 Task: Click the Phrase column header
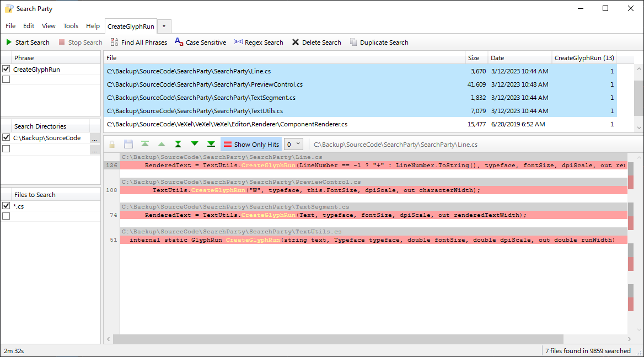56,58
